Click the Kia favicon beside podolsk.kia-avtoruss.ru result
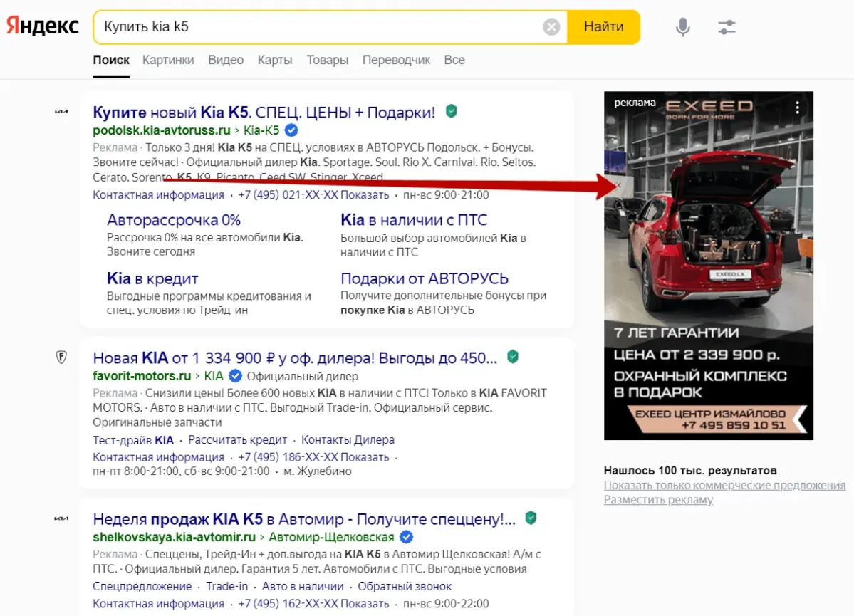The width and height of the screenshot is (854, 616). 61,112
